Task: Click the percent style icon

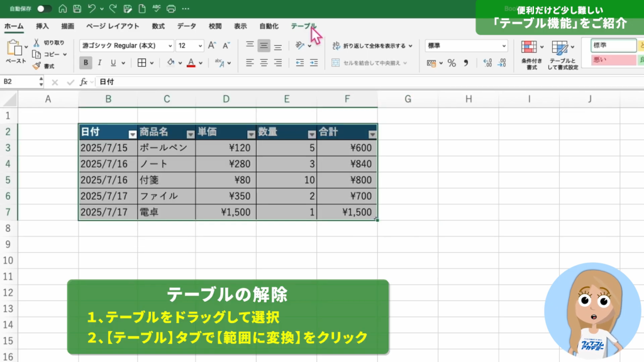Action: pos(451,63)
